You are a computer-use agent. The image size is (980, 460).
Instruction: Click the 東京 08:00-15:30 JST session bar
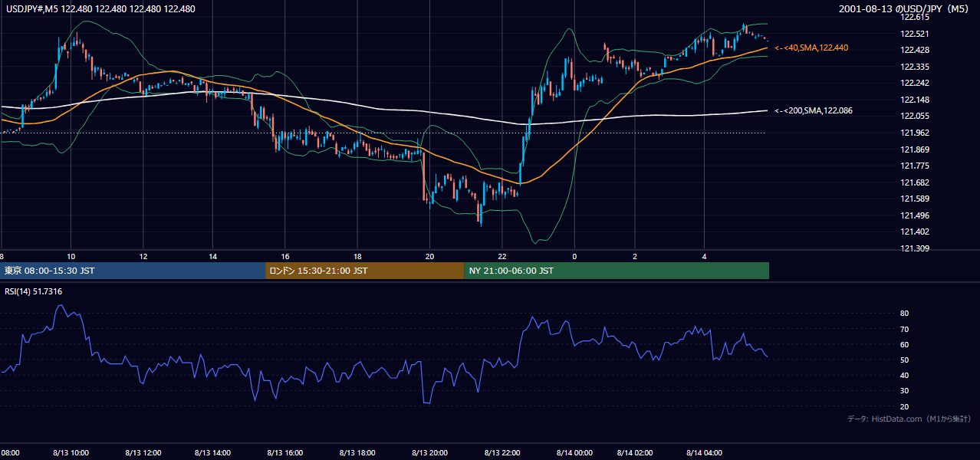coord(133,271)
